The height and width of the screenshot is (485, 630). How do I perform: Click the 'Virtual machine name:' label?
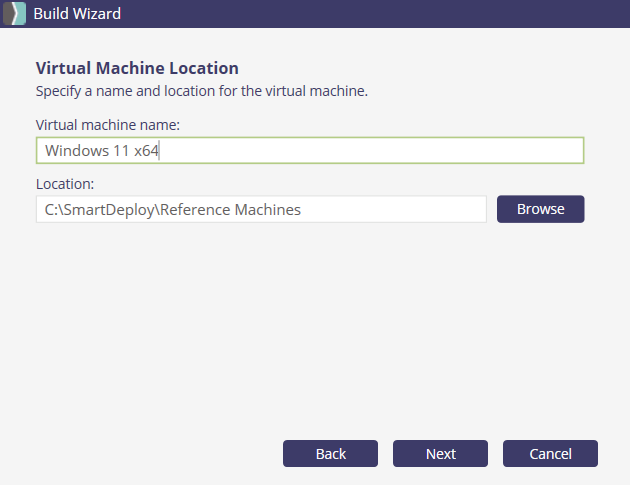107,125
